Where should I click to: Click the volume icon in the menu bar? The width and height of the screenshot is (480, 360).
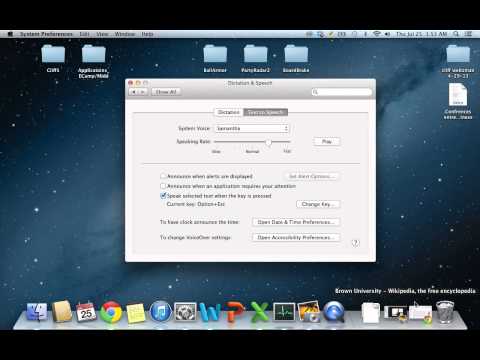tap(387, 34)
